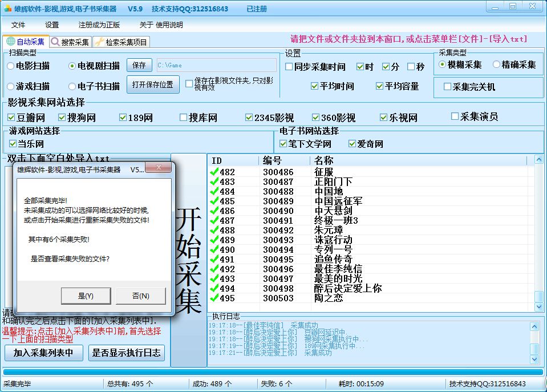
Task: Open the 设置 menu
Action: (52, 25)
